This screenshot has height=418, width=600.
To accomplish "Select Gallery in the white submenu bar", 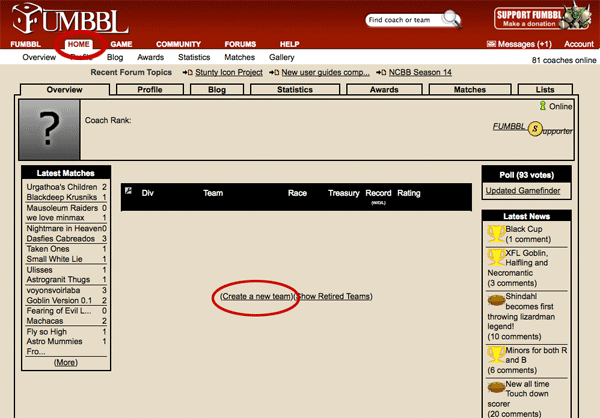I will [282, 57].
